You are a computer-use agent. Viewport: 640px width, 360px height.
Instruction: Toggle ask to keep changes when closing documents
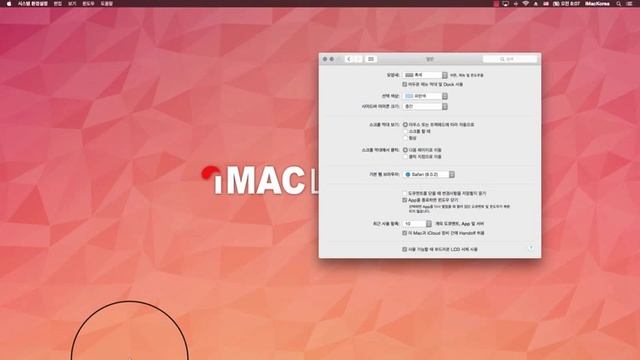pos(404,193)
